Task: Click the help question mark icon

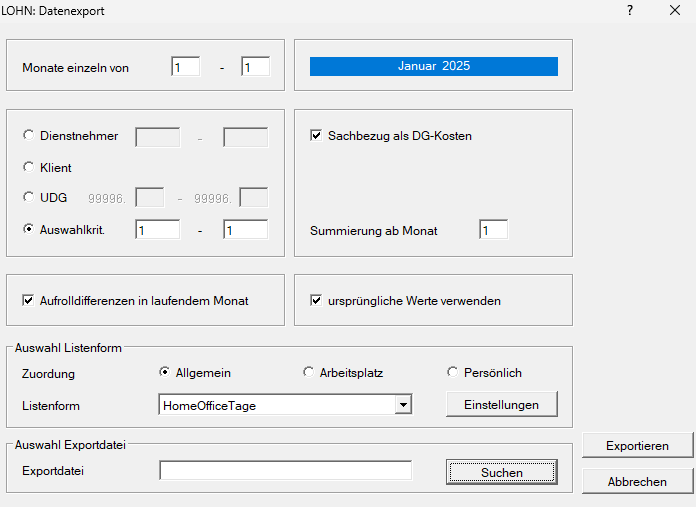Action: coord(630,11)
